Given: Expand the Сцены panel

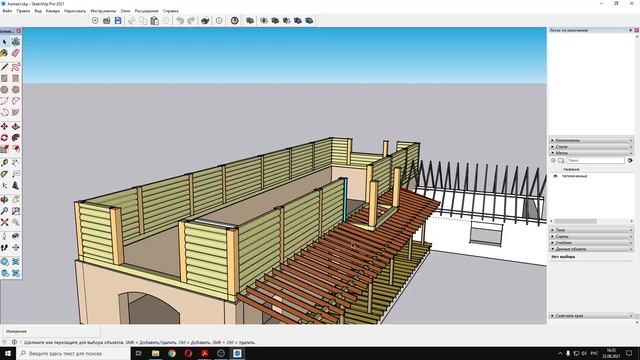Looking at the screenshot, I should 591,236.
